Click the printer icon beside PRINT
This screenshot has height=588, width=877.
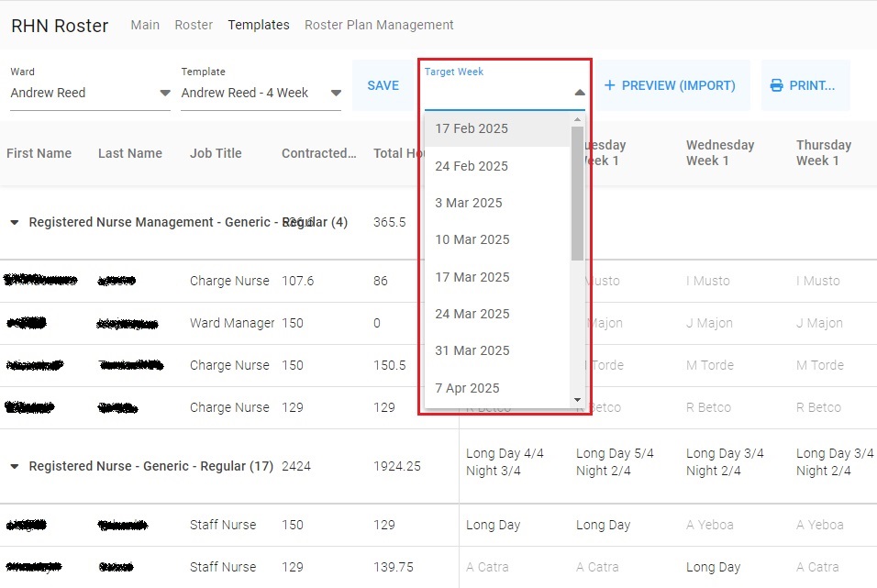click(776, 85)
